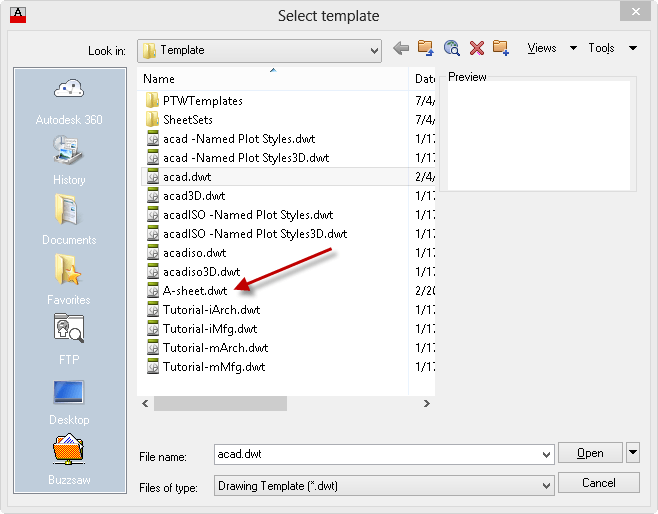
Task: Select Buzzsaw in the places sidebar
Action: pos(69,461)
